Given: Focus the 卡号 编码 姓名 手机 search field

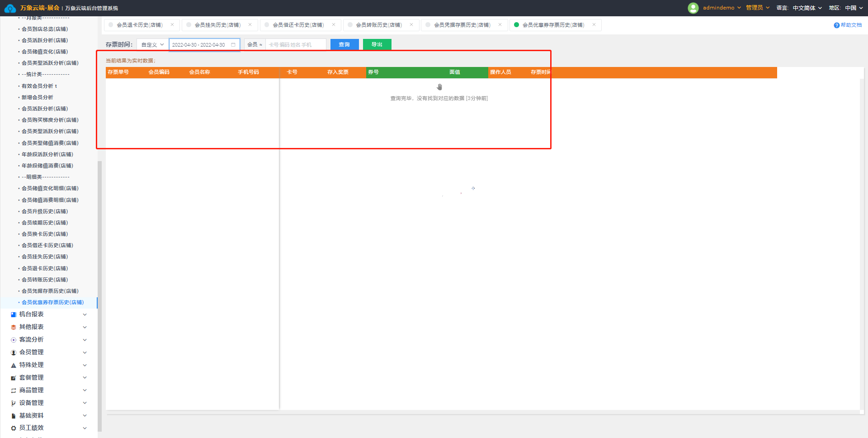Looking at the screenshot, I should click(x=296, y=45).
